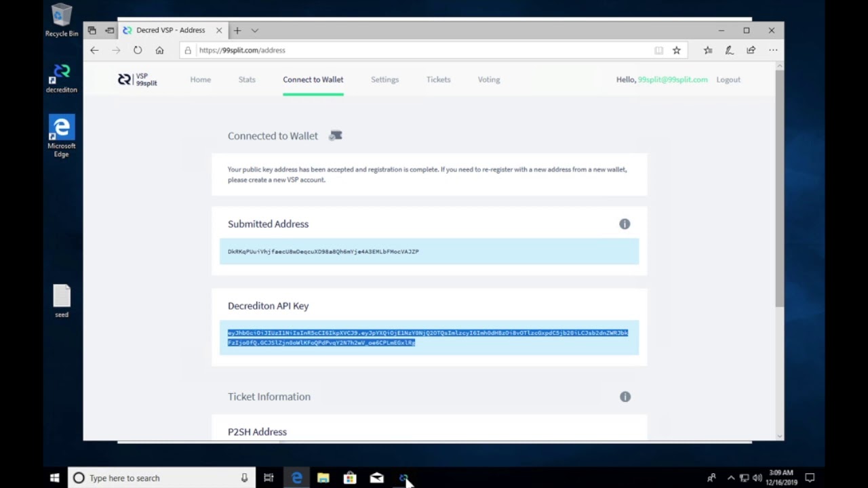This screenshot has height=488, width=868.
Task: Open the tab preview icon left of tabs
Action: pyautogui.click(x=92, y=30)
